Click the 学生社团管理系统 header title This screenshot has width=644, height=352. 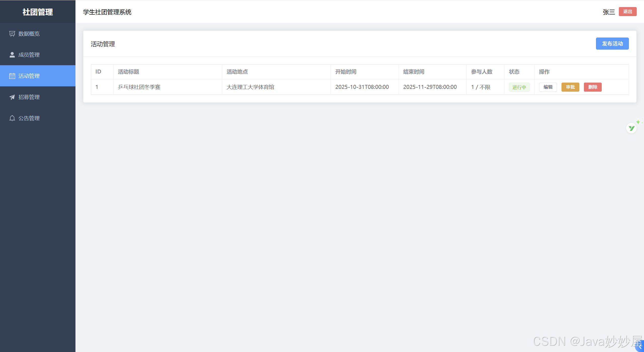(x=107, y=12)
